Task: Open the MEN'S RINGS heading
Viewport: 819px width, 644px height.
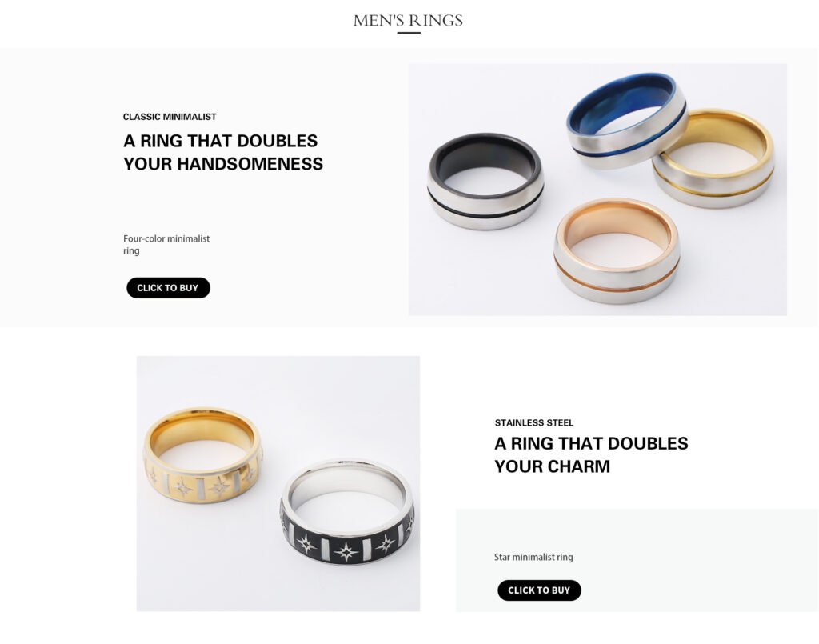Action: [408, 20]
